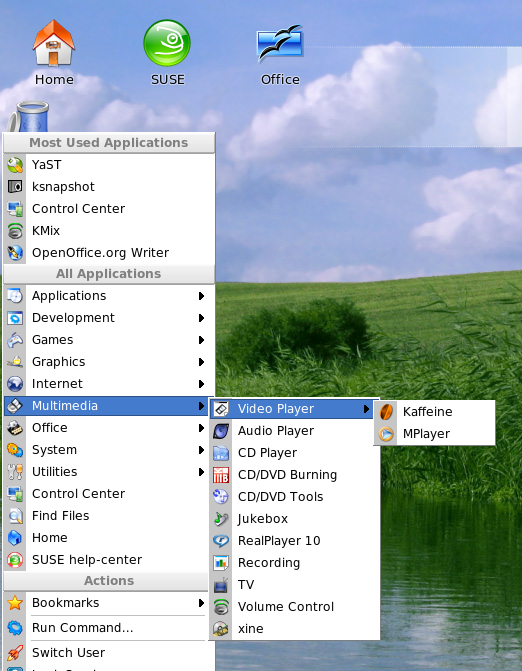Viewport: 522px width, 671px height.
Task: Expand the Applications submenu arrow
Action: (201, 296)
